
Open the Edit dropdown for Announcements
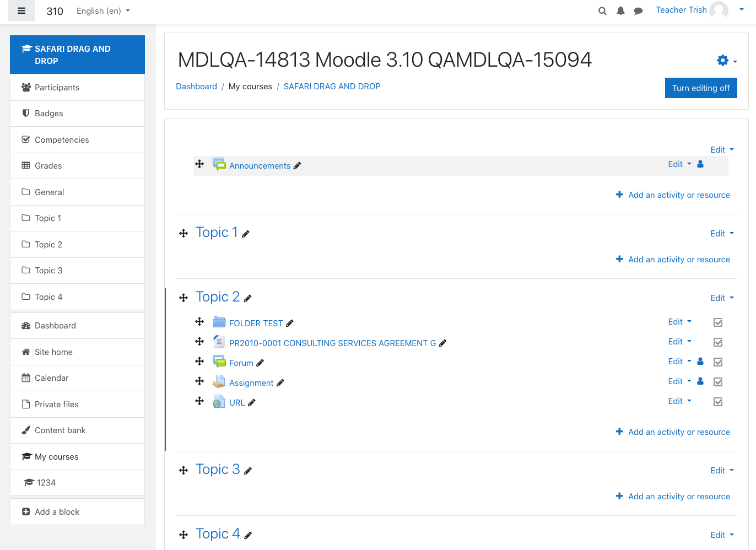pyautogui.click(x=679, y=164)
